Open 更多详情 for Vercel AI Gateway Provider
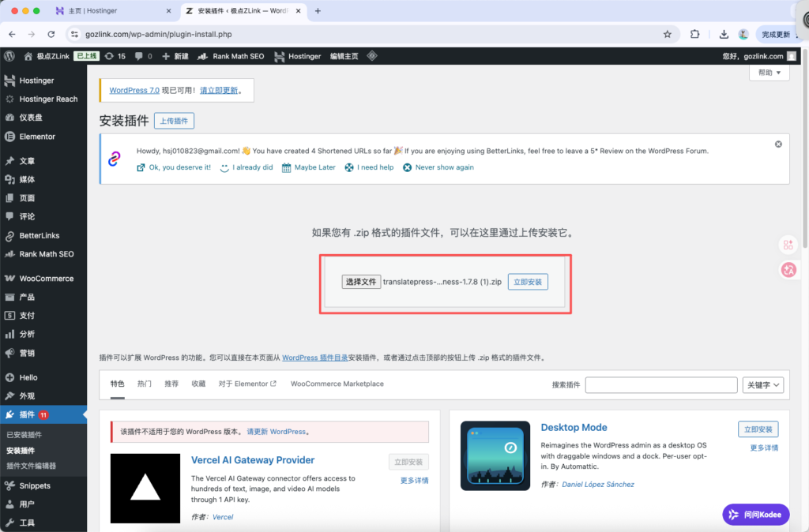Viewport: 809px width, 532px height. 414,481
